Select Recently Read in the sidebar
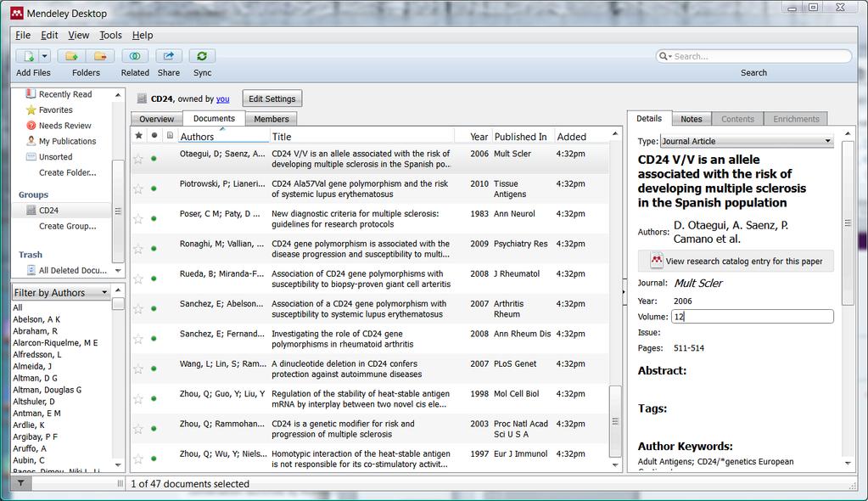The height and width of the screenshot is (501, 868). click(65, 94)
